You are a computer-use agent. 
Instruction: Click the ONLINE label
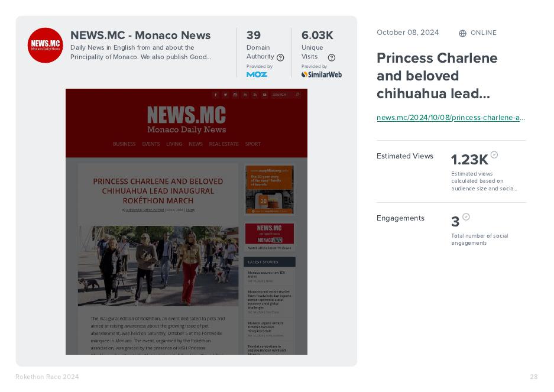click(x=483, y=33)
